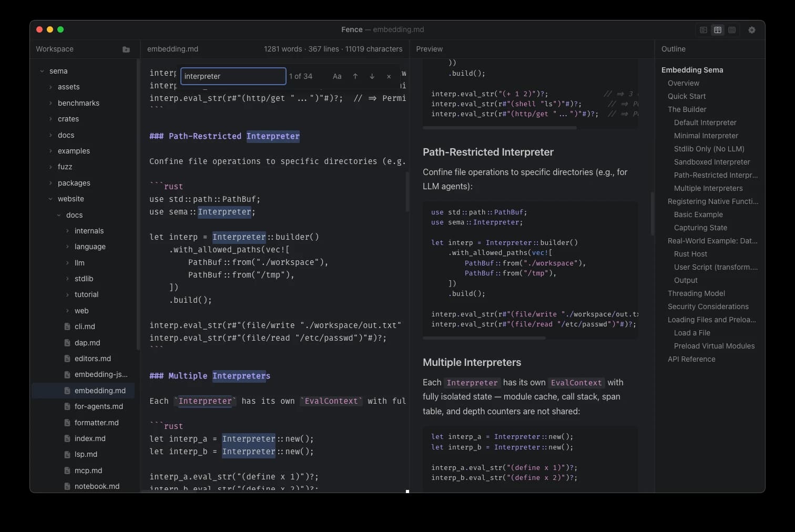Image resolution: width=795 pixels, height=532 pixels.
Task: Click the file icon next to mcp.md
Action: pyautogui.click(x=67, y=470)
